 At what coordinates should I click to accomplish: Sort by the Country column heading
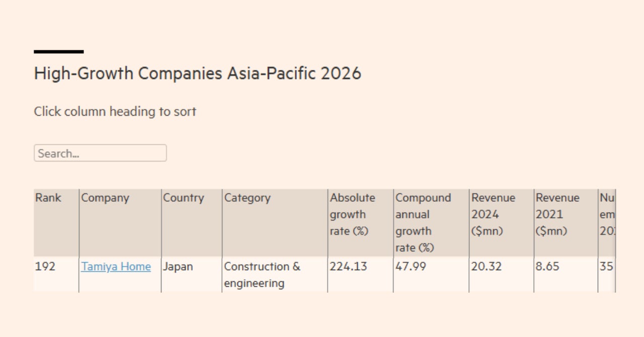(x=184, y=198)
